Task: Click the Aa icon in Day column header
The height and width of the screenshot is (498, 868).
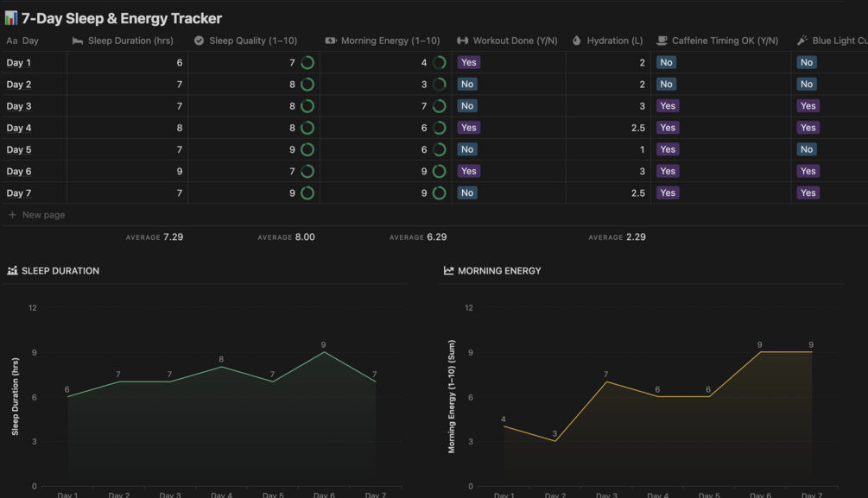Action: coord(11,41)
